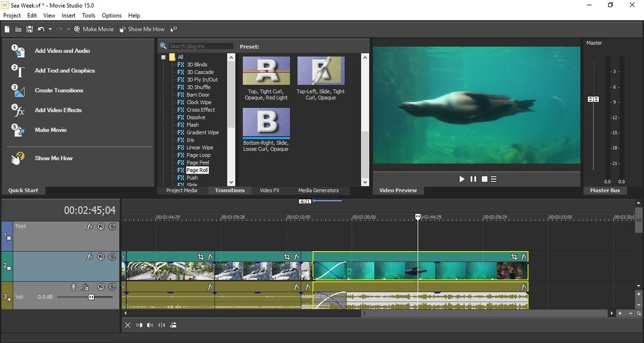The height and width of the screenshot is (343, 644).
Task: Arm audio track 3 for recording
Action: 74,287
